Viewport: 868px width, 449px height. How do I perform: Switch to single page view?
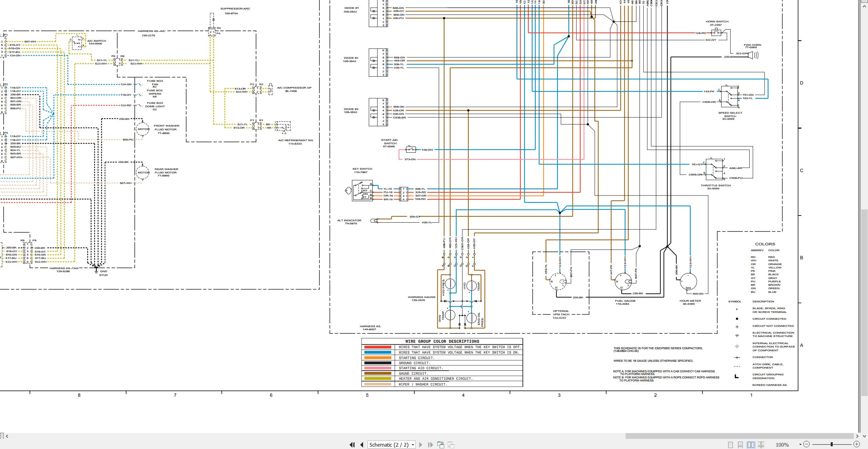731,445
